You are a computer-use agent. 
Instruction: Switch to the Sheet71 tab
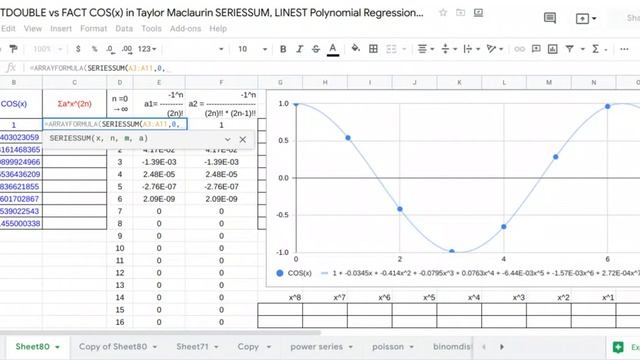point(192,347)
